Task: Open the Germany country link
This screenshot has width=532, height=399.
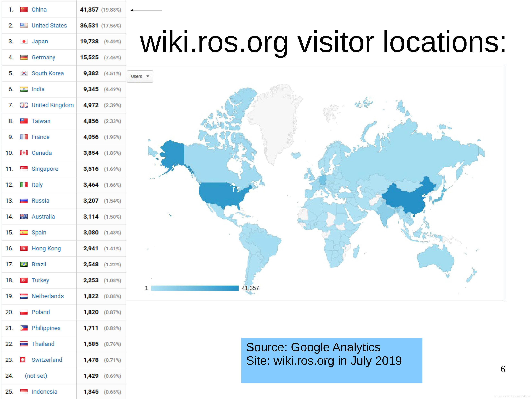Action: pos(44,57)
